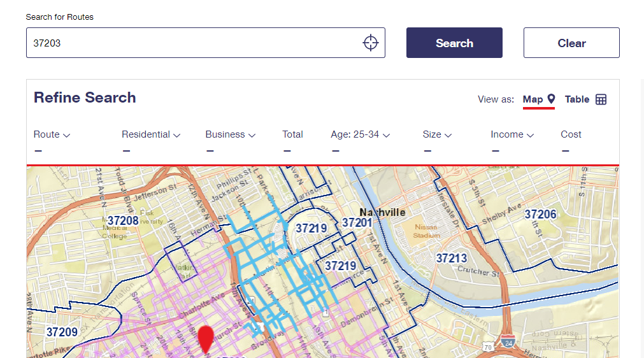Select the 37206 ZIP code label on map
The image size is (644, 358).
[x=540, y=215]
